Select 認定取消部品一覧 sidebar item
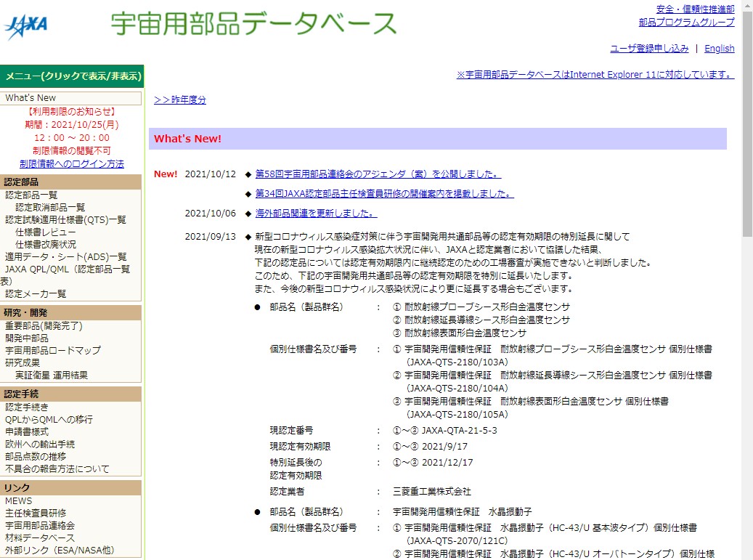 click(x=50, y=207)
